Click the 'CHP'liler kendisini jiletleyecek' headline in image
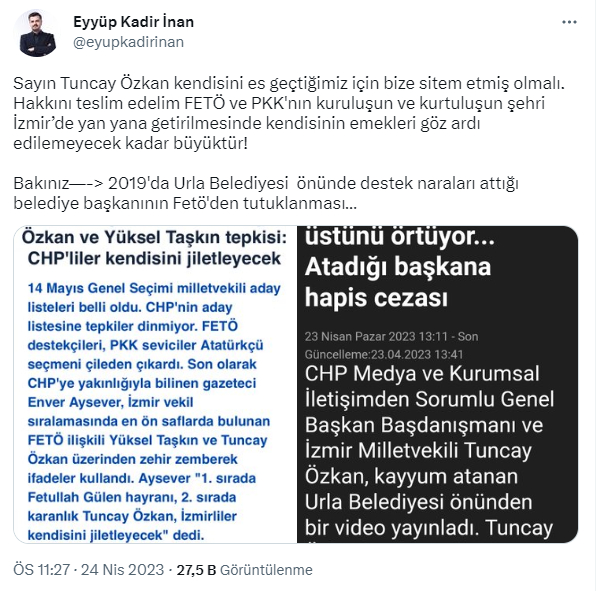This screenshot has height=591, width=604. coord(154,259)
